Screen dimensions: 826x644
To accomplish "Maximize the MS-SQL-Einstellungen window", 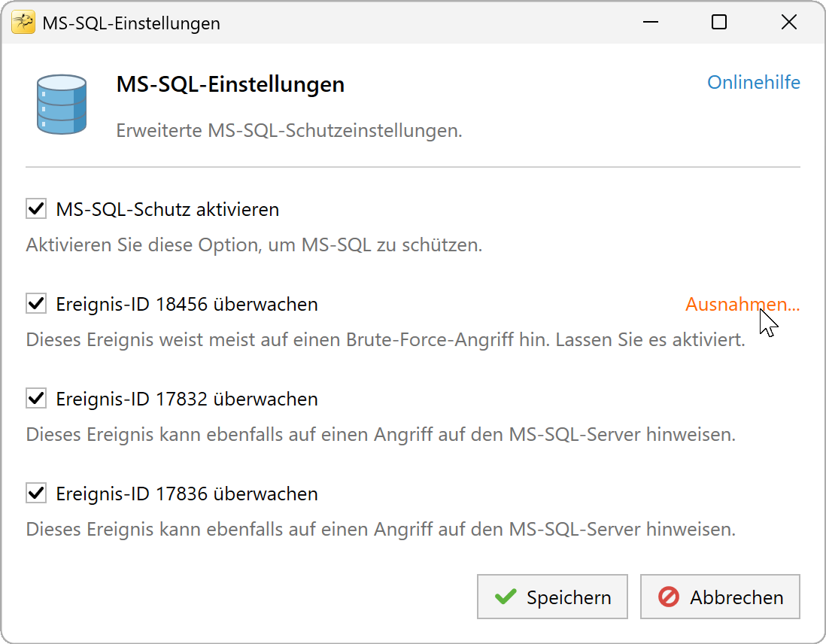I will 719,22.
